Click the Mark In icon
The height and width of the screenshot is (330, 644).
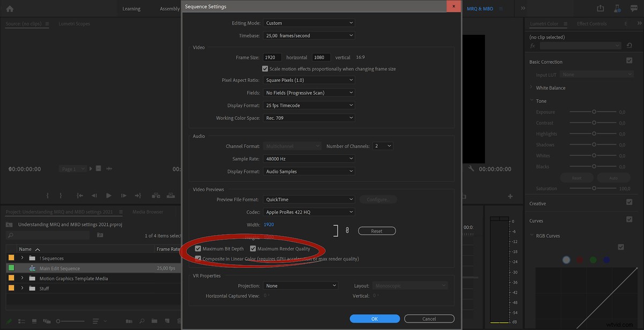pyautogui.click(x=47, y=195)
